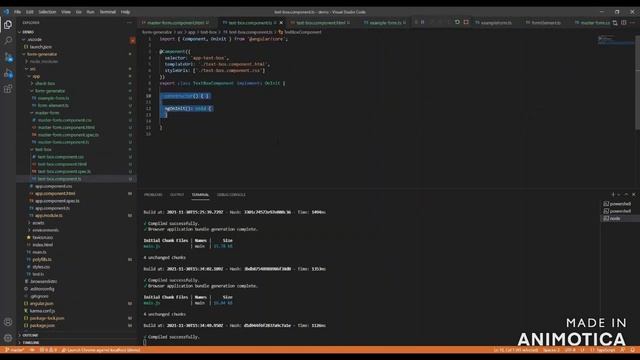Viewport: 640px width, 360px height.
Task: Close the terminal panel with X
Action: pos(633,195)
